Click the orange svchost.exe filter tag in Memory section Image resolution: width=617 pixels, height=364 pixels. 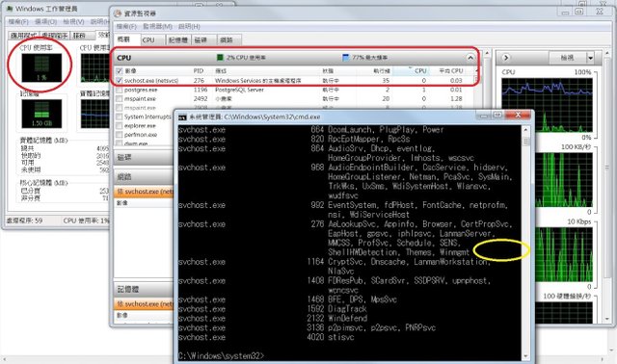(x=145, y=304)
